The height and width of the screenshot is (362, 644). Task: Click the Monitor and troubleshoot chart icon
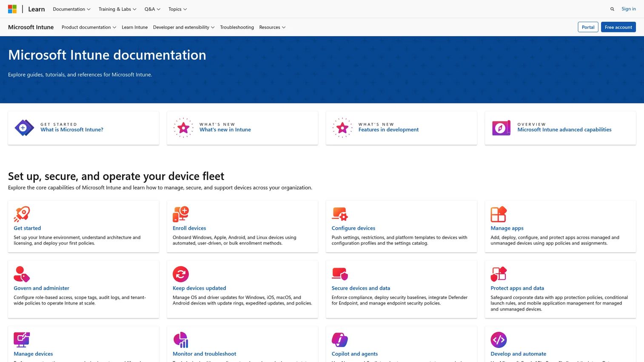click(181, 339)
